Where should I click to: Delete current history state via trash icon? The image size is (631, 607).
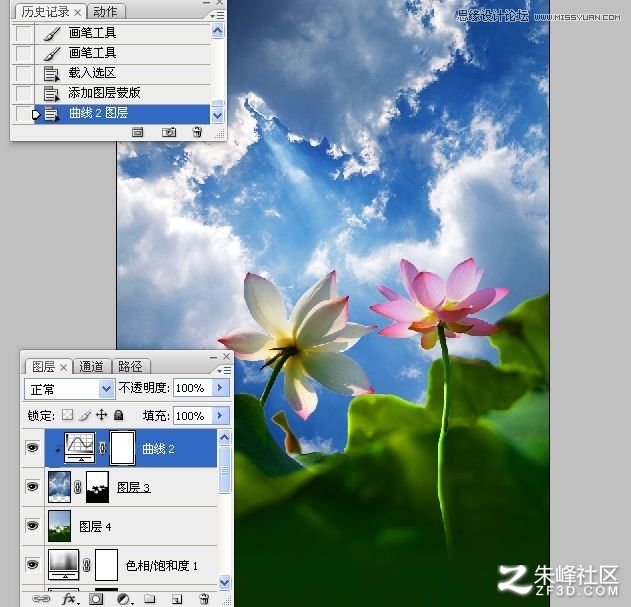click(x=197, y=132)
